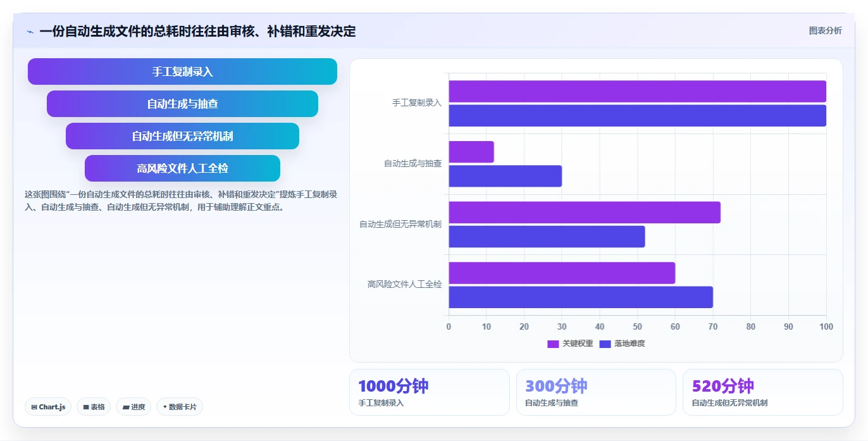Click the page title about 审核、补错和重发
The height and width of the screenshot is (441, 868).
coord(197,32)
